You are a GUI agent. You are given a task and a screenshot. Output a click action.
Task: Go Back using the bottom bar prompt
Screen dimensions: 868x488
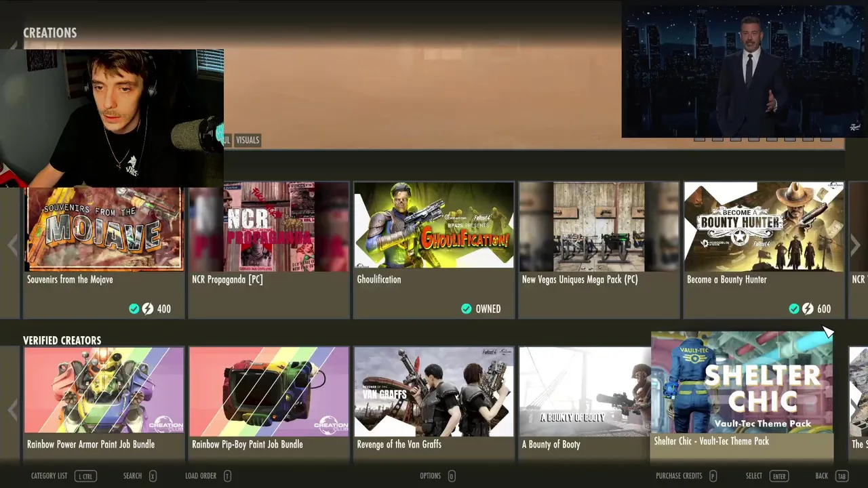coord(831,476)
